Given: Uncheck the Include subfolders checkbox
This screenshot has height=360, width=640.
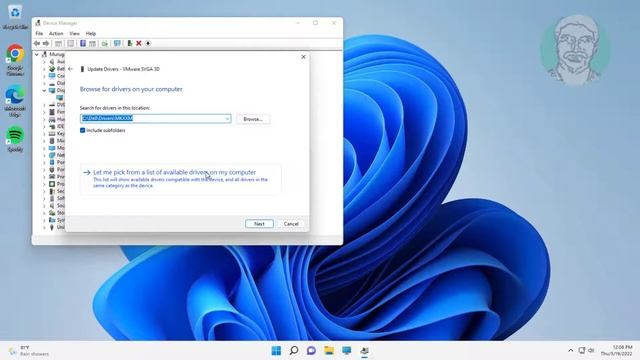Looking at the screenshot, I should click(82, 130).
